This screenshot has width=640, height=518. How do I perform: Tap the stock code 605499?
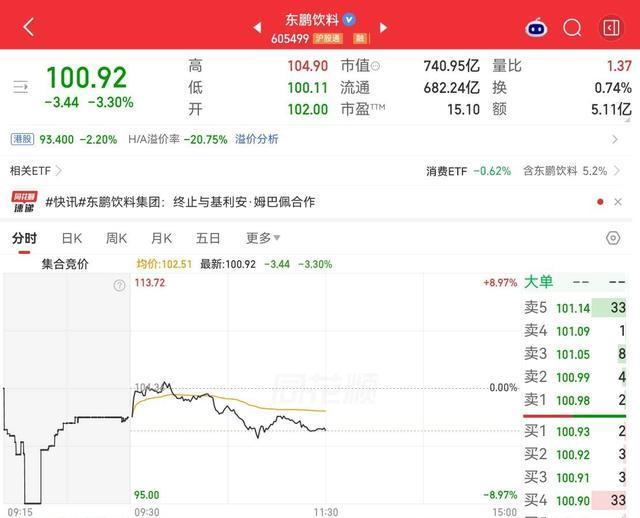290,39
